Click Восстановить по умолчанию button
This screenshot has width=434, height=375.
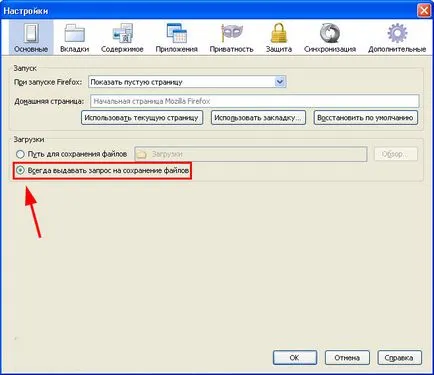(x=365, y=118)
